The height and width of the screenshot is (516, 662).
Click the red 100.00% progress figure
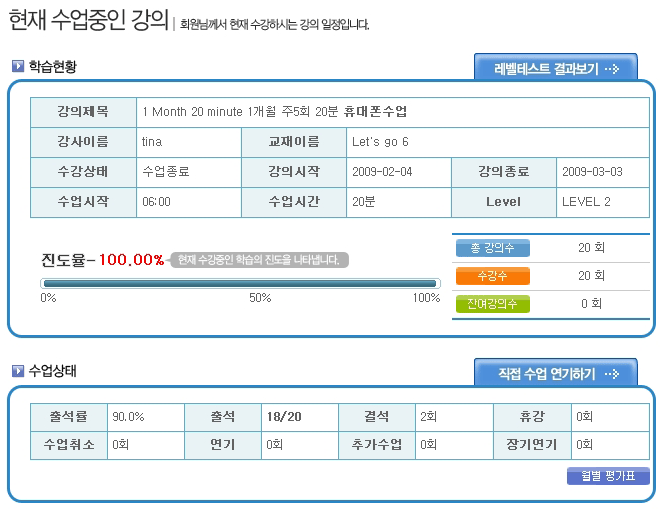coord(131,260)
